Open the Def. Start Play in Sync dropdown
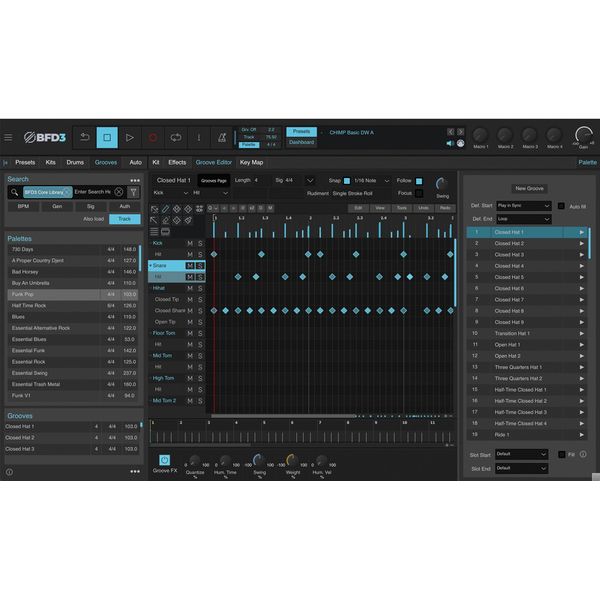Screen dimensions: 600x600 [x=523, y=206]
